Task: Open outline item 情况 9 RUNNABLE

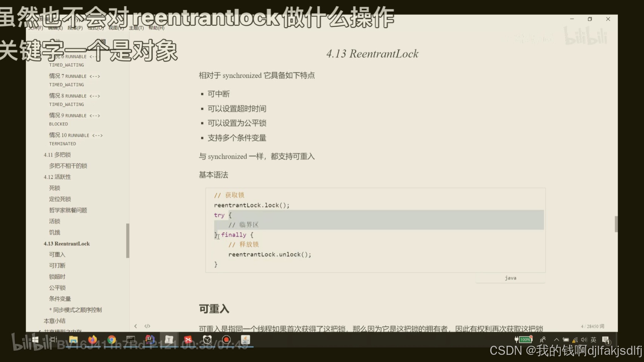Action: click(74, 119)
